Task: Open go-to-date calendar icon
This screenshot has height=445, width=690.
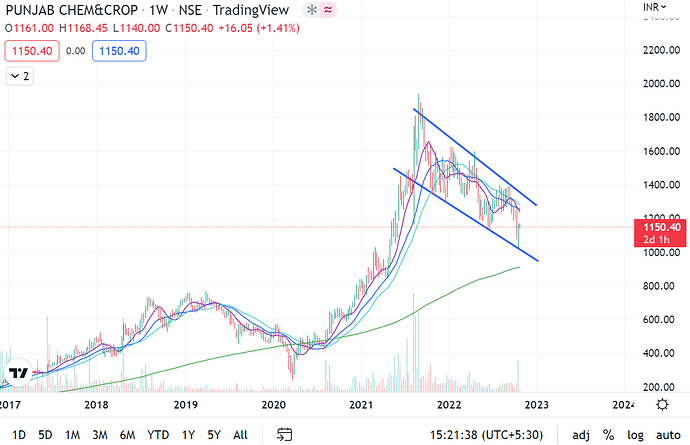Action: click(x=284, y=435)
